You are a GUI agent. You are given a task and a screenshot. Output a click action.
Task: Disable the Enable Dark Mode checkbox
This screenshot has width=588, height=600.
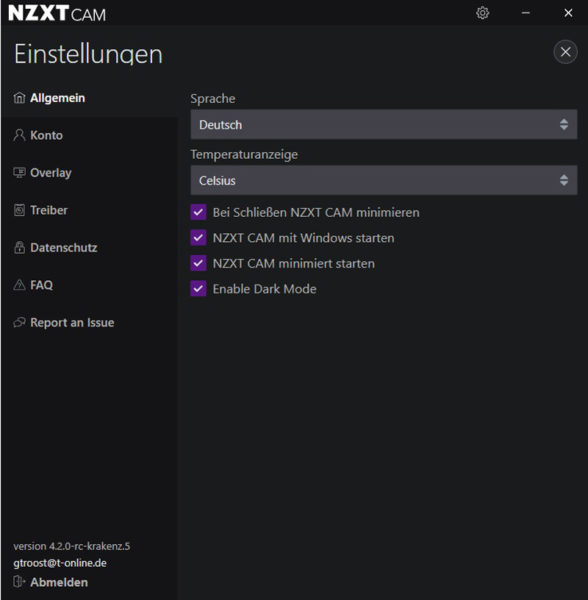coord(199,289)
